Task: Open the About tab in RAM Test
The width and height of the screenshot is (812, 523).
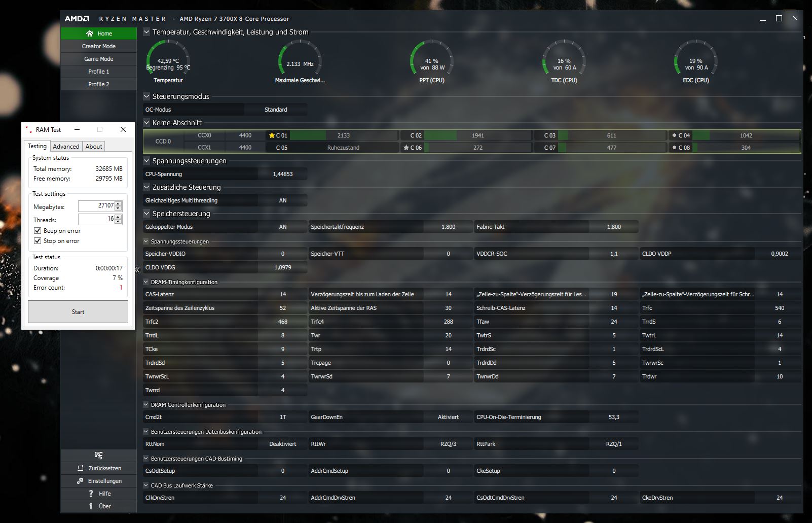Action: click(x=94, y=147)
